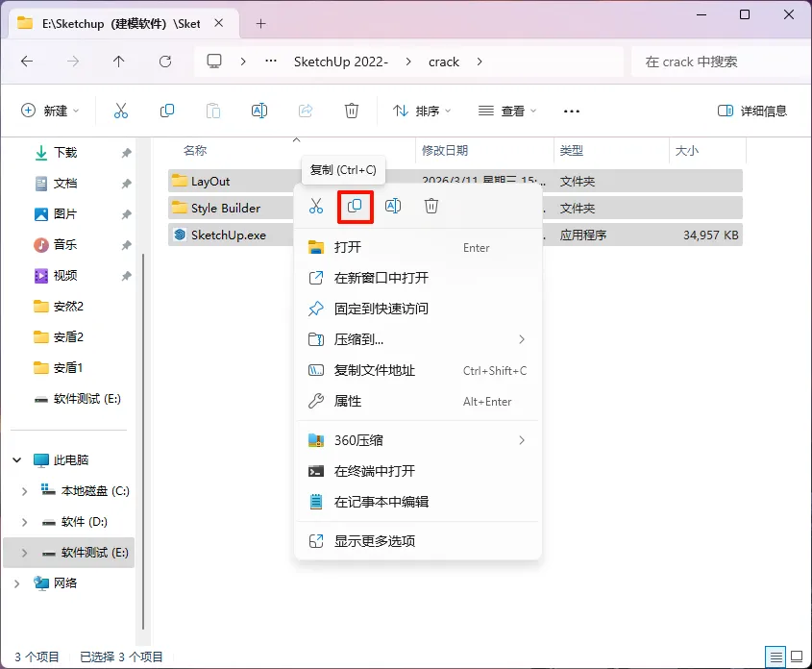The height and width of the screenshot is (669, 812).
Task: Open the 查看 view dropdown
Action: pos(507,111)
